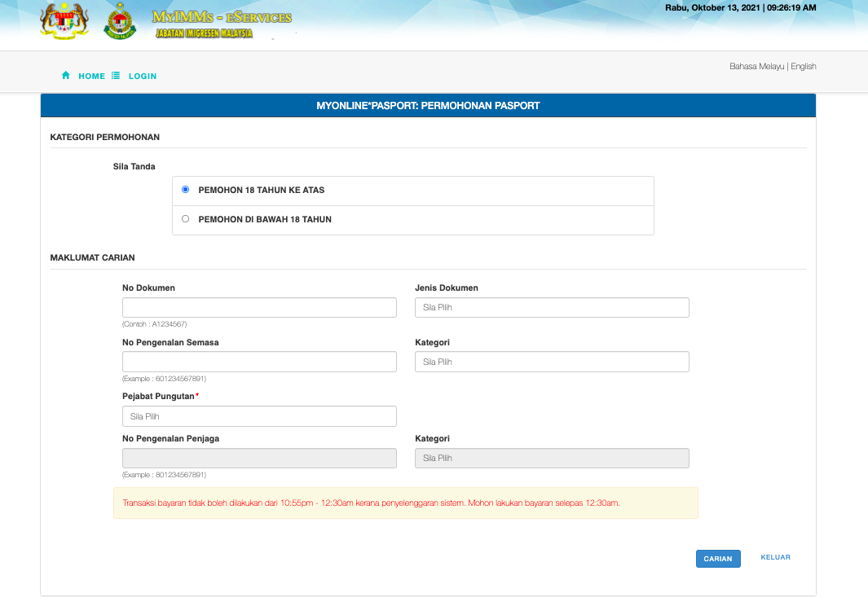Click the No Pengenalan Semasa input field

(x=259, y=361)
